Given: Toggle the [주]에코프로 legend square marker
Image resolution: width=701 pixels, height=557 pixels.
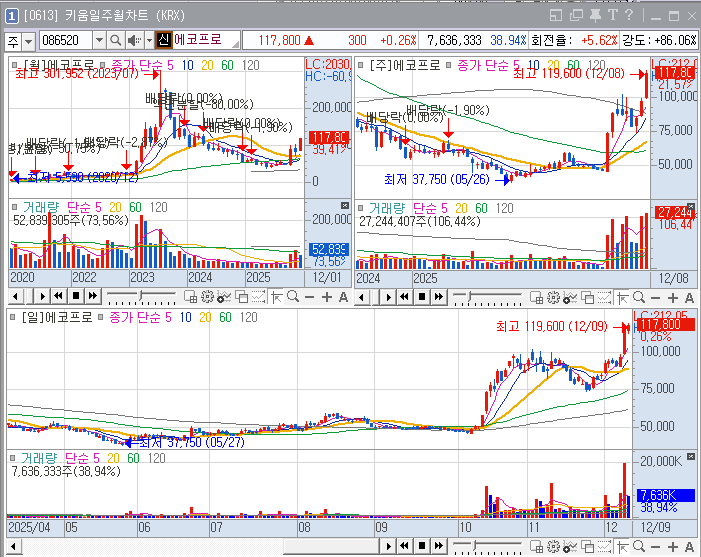Looking at the screenshot, I should (361, 65).
